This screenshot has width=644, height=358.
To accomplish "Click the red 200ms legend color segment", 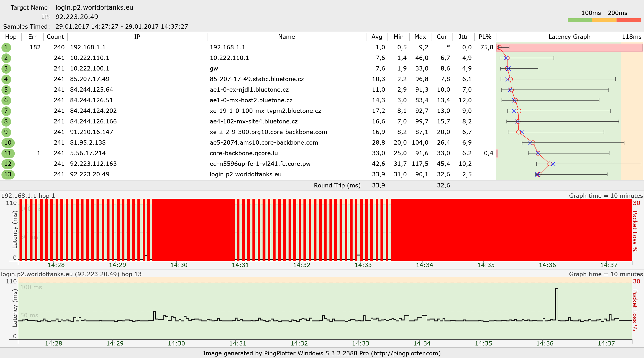I will coord(628,20).
